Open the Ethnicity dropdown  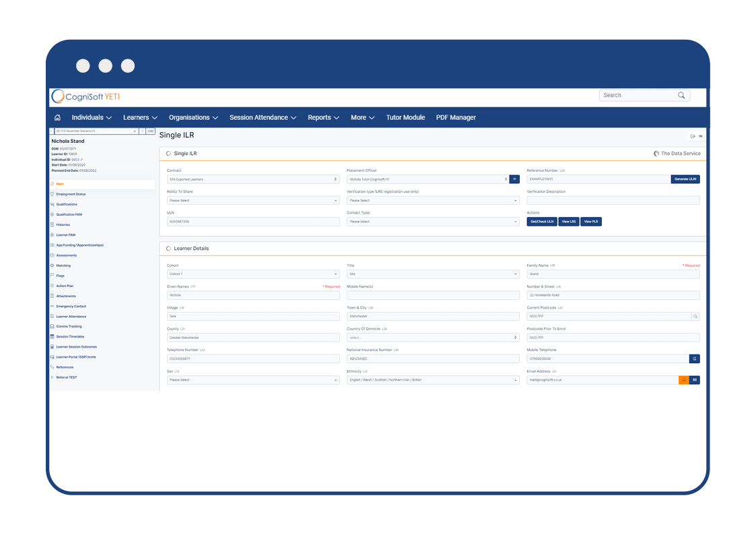[433, 380]
